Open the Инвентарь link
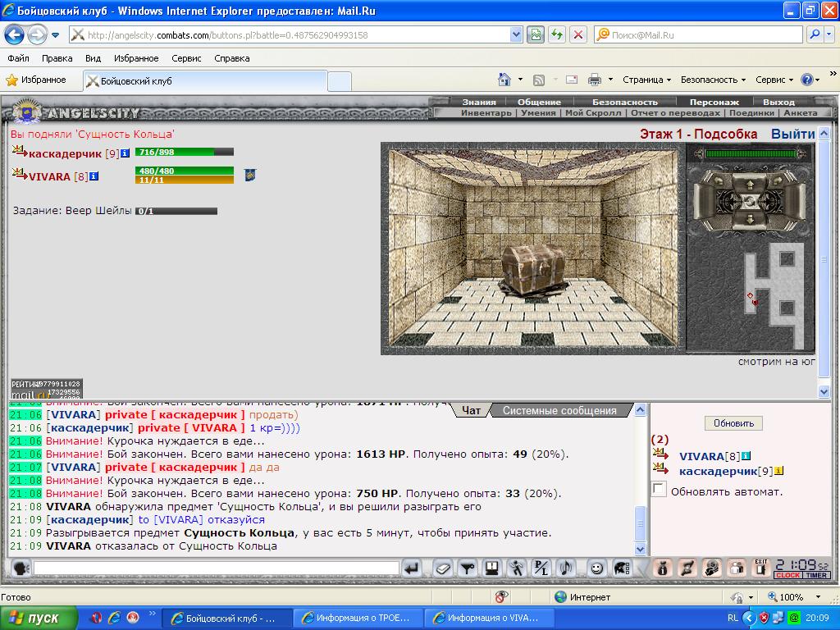 coord(486,113)
